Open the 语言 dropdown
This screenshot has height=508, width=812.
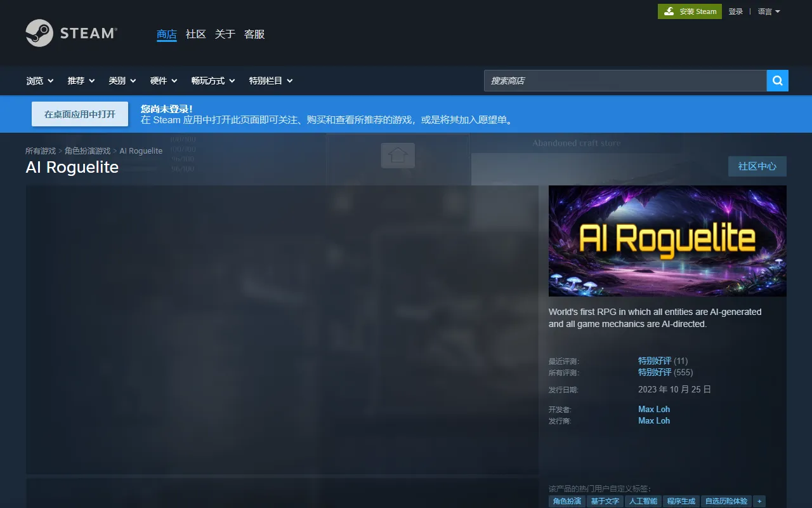tap(768, 11)
